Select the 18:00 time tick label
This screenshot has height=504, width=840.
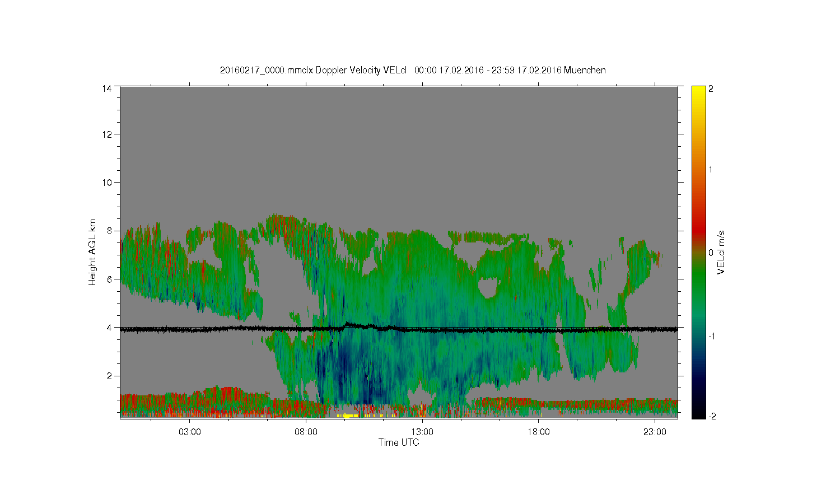[539, 432]
